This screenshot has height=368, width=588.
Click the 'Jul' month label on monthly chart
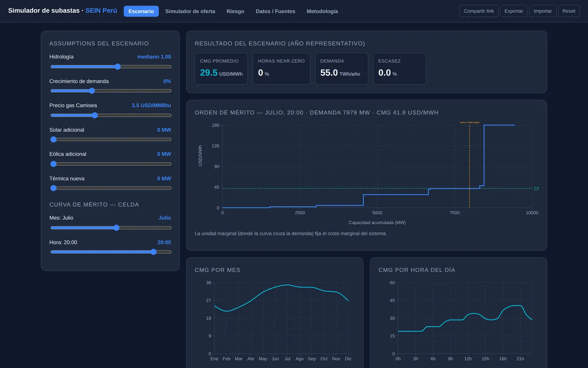tap(287, 359)
